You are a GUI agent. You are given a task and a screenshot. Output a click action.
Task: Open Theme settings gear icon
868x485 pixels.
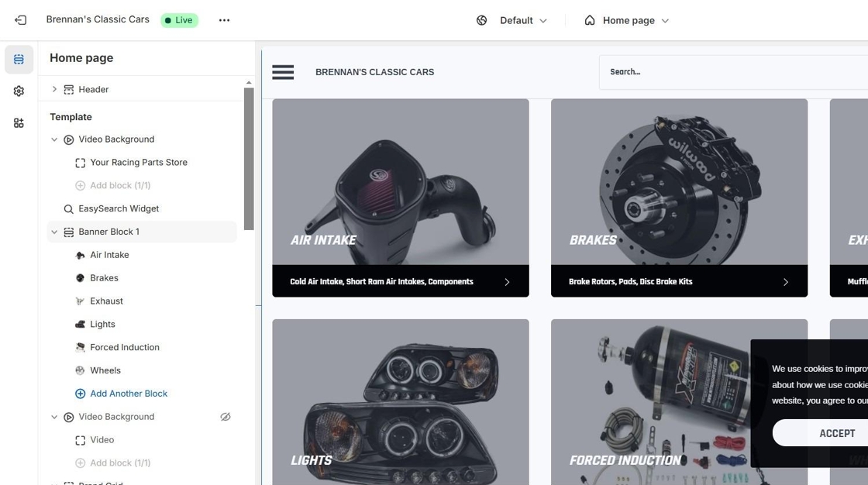pyautogui.click(x=19, y=91)
